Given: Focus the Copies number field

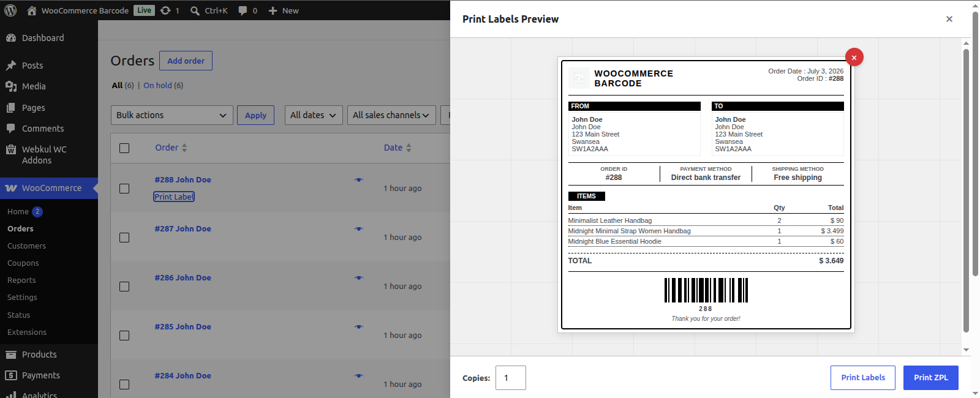Looking at the screenshot, I should tap(511, 378).
